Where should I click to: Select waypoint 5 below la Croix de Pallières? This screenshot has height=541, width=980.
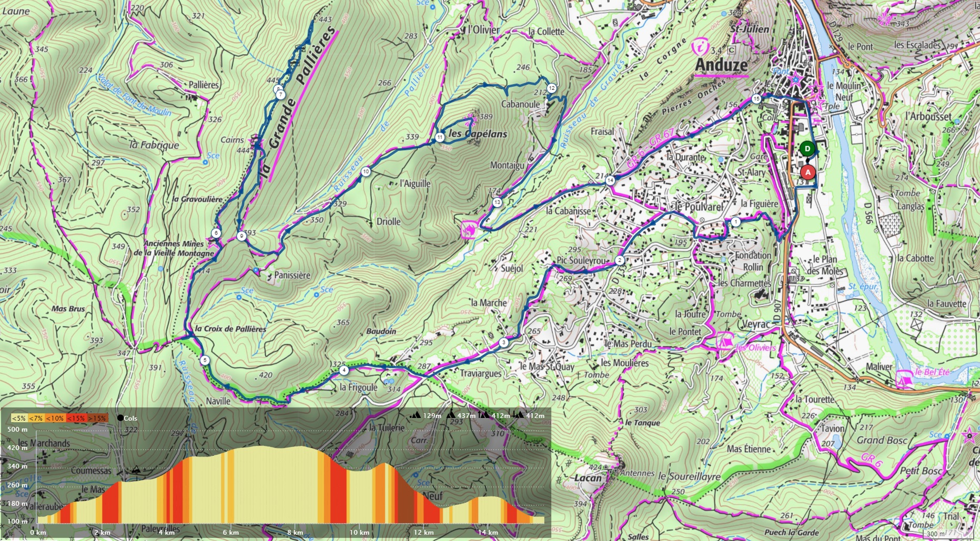(x=205, y=361)
